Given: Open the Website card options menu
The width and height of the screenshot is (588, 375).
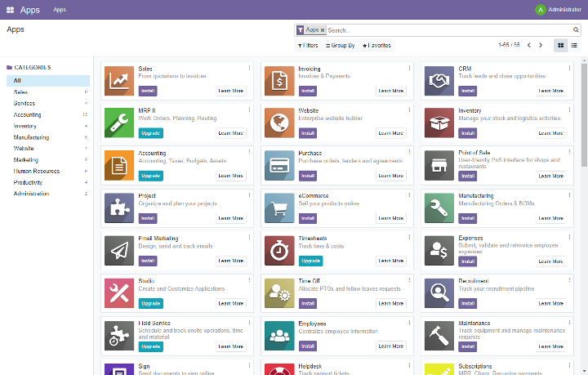Looking at the screenshot, I should [x=409, y=109].
